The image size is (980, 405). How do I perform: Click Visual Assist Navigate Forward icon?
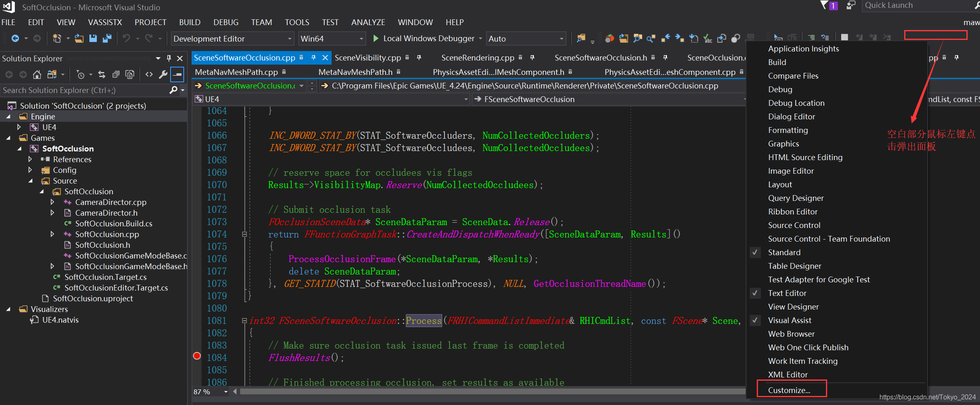[680, 38]
